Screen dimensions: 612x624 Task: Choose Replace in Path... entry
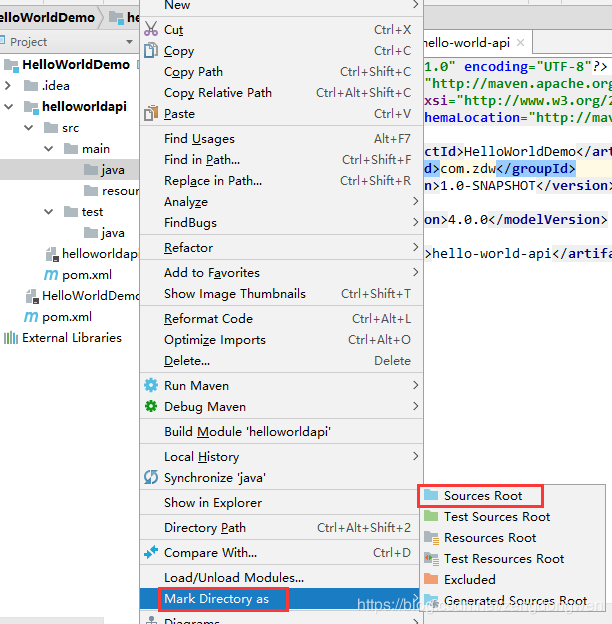[281, 181]
